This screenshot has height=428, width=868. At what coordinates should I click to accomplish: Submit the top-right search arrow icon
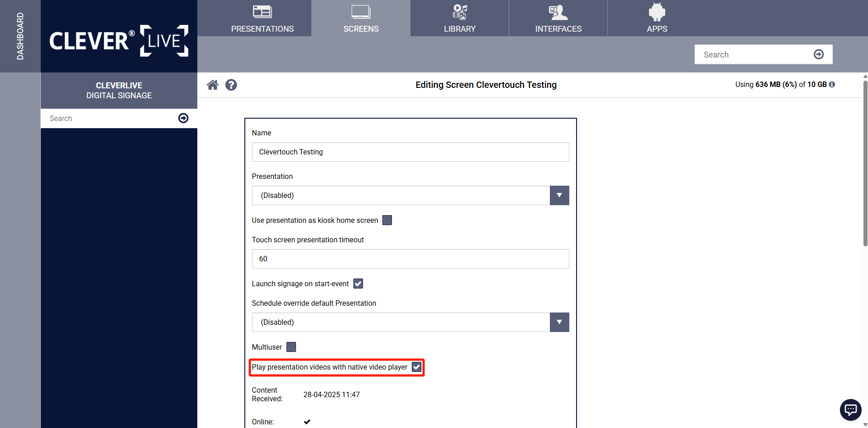tap(818, 54)
